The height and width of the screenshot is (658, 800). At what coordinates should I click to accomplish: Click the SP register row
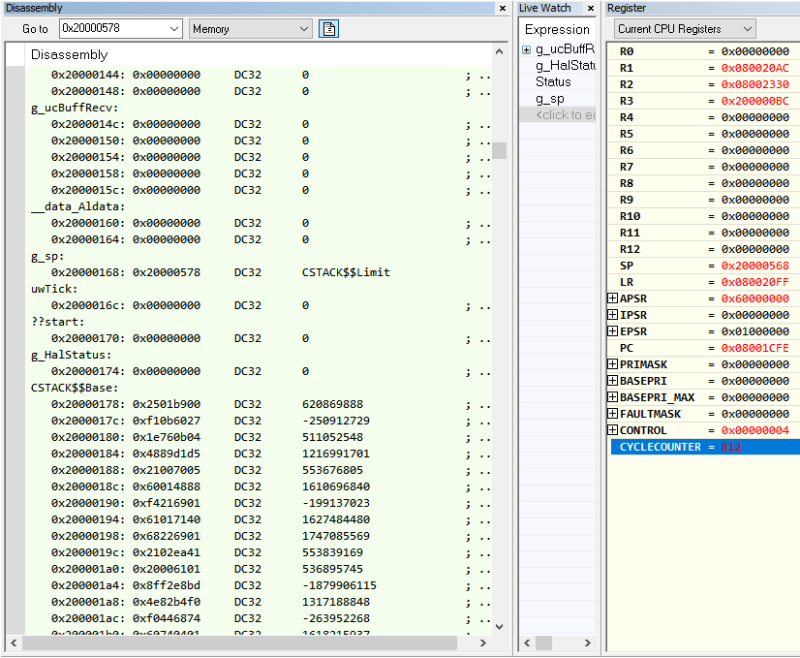700,265
